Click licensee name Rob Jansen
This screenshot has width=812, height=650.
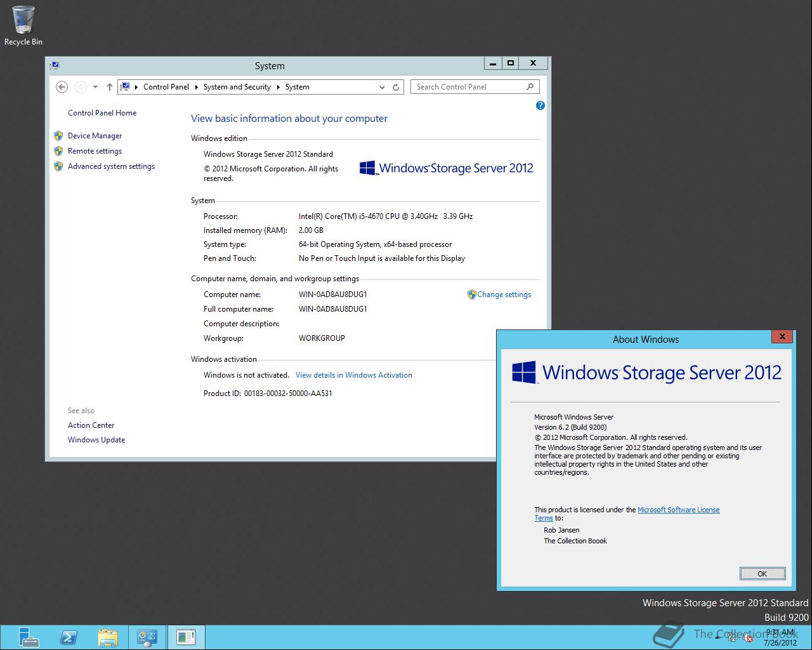(x=561, y=530)
